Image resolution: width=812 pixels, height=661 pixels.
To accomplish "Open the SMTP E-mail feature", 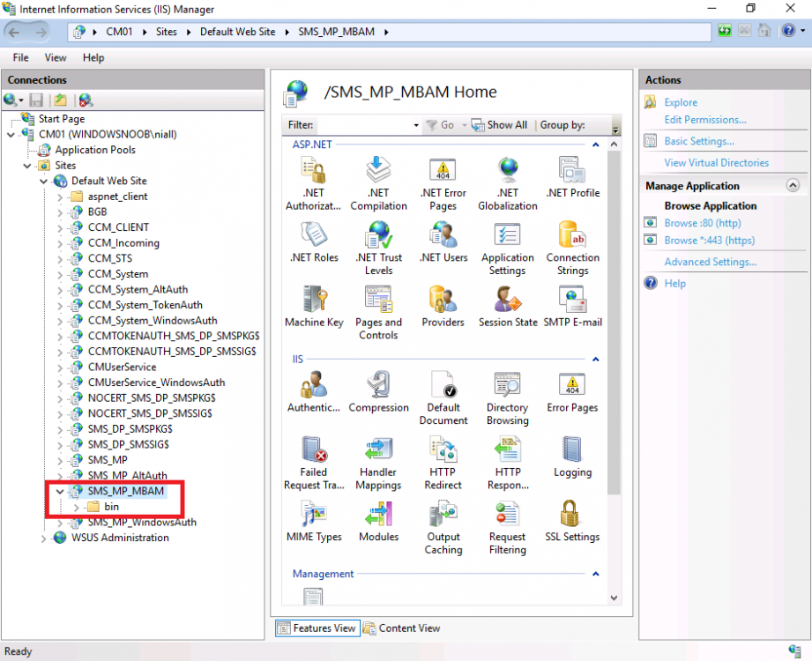I will click(573, 307).
